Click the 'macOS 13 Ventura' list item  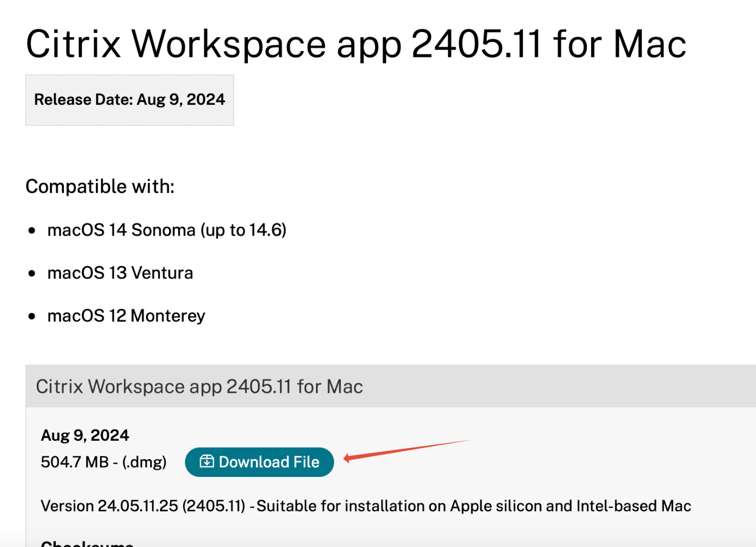(x=120, y=273)
